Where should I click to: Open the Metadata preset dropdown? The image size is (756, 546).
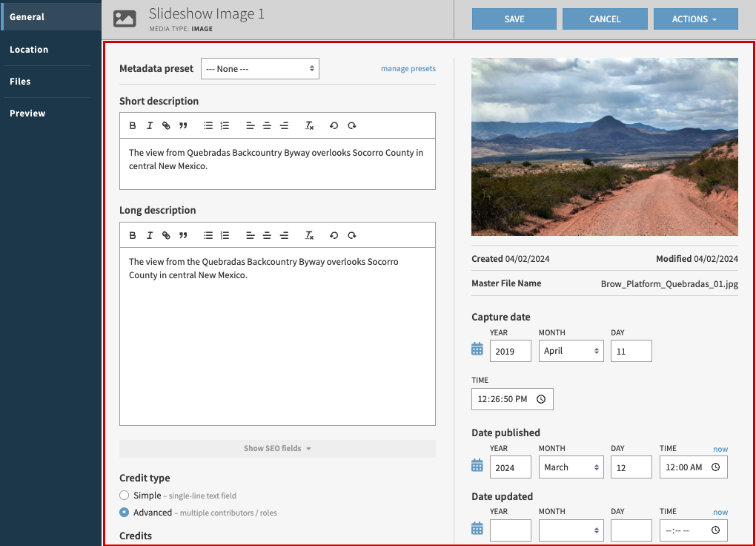click(259, 68)
